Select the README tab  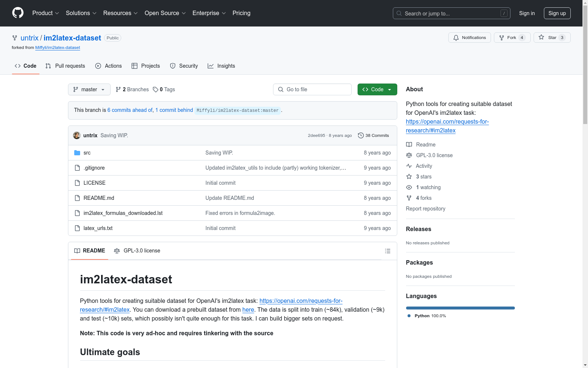pyautogui.click(x=90, y=251)
